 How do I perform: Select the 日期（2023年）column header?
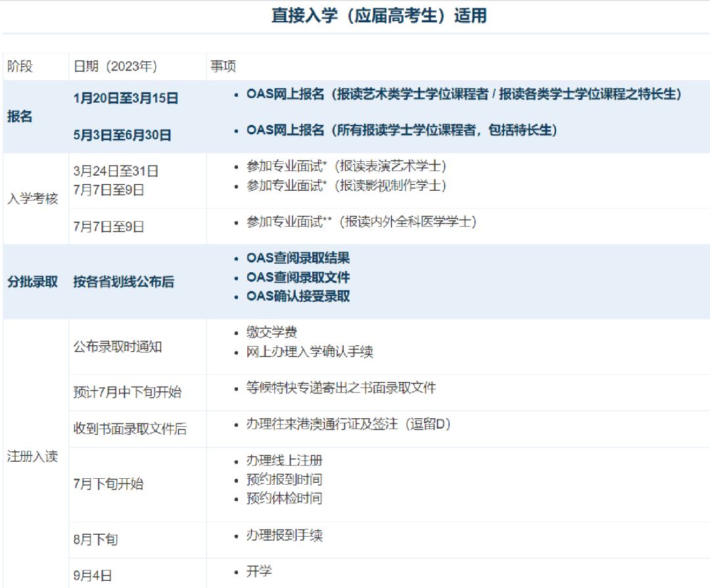click(x=116, y=66)
